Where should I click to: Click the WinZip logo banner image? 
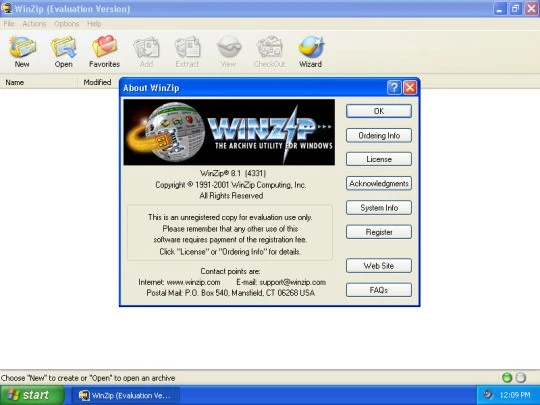(229, 132)
